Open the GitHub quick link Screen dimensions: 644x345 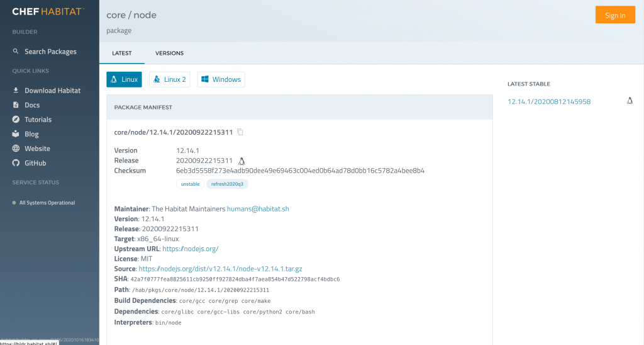(35, 163)
